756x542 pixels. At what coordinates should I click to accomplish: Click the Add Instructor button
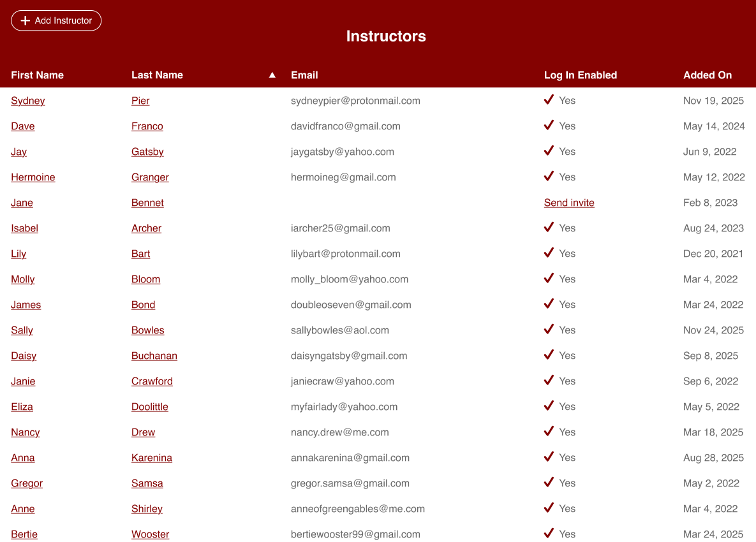pos(56,20)
